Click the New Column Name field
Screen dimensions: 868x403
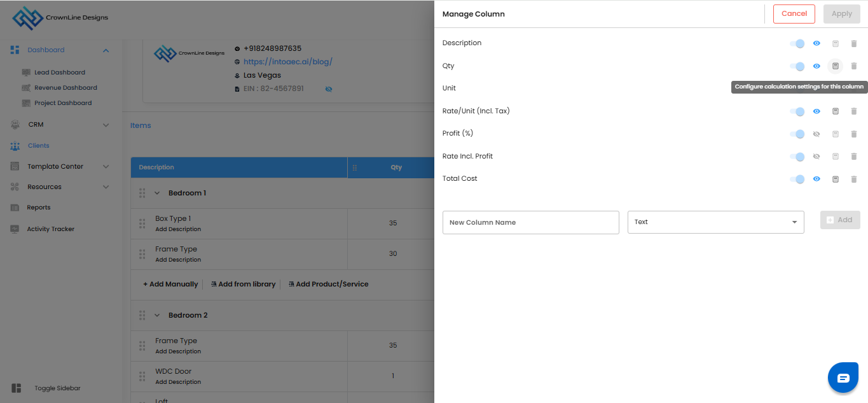[530, 222]
